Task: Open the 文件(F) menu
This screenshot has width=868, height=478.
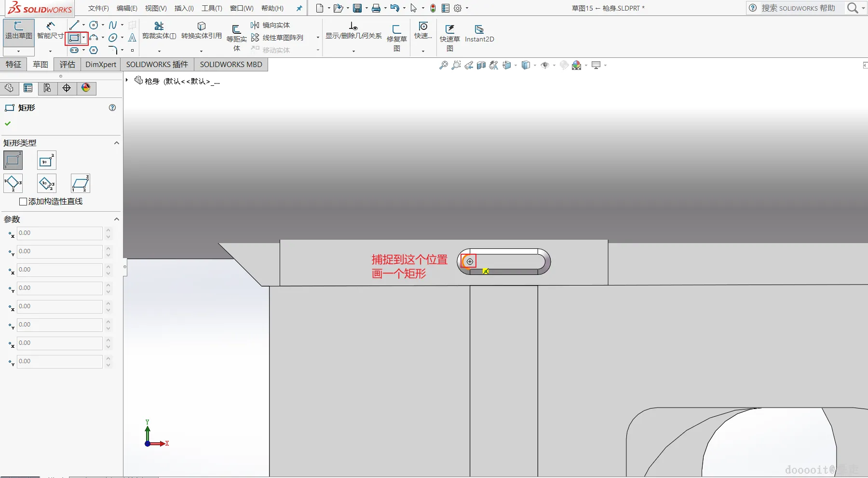Action: [98, 8]
